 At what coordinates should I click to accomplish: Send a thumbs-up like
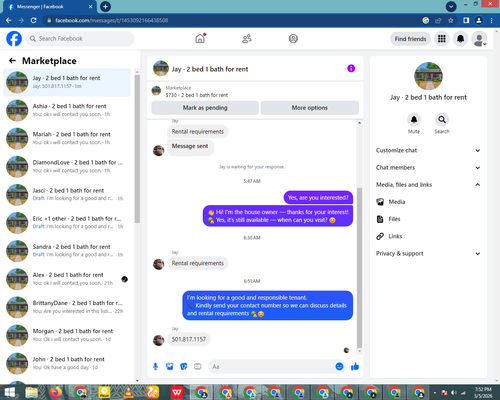click(x=355, y=366)
